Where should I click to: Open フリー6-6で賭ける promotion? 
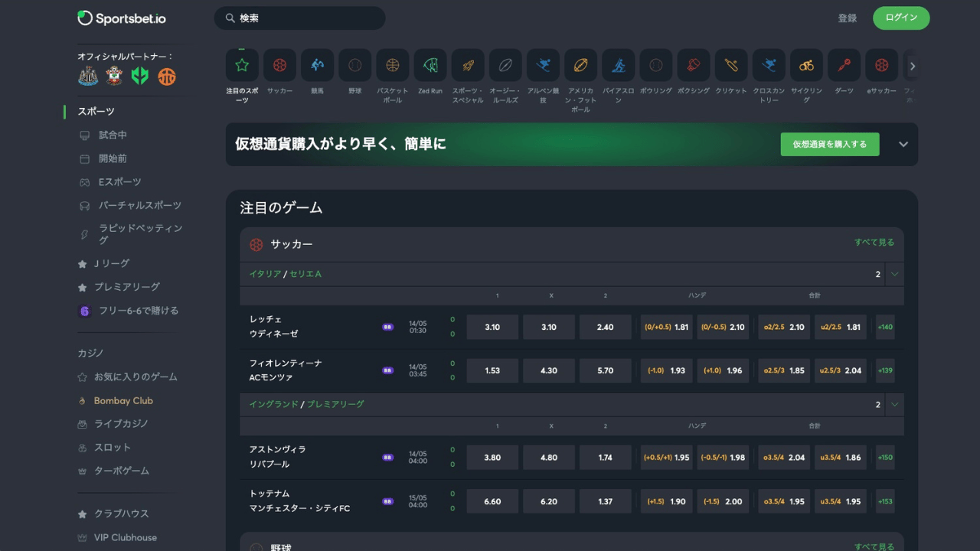[139, 311]
